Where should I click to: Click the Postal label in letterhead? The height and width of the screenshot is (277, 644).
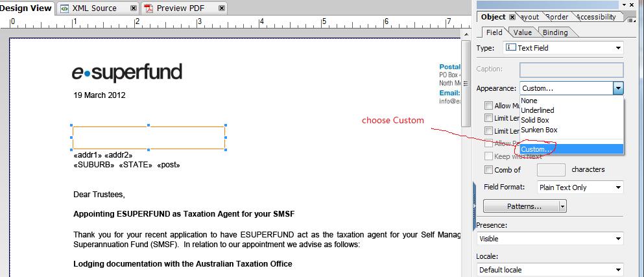(450, 67)
